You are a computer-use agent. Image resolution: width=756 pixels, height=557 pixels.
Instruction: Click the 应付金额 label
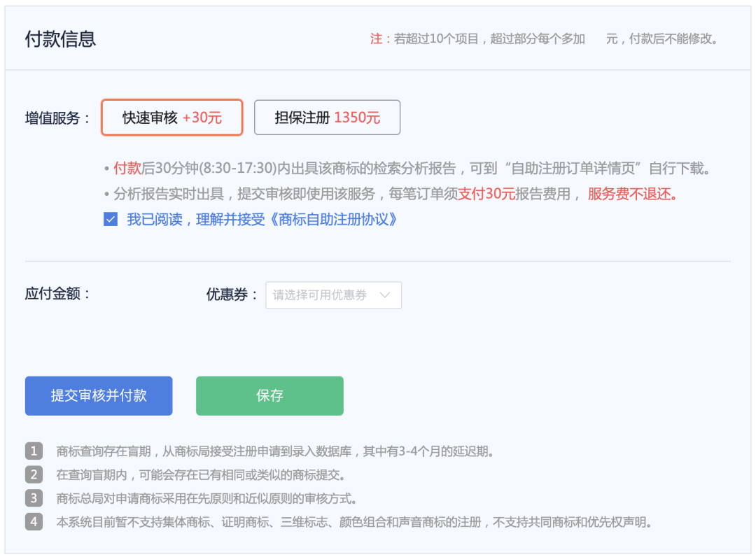tap(57, 293)
